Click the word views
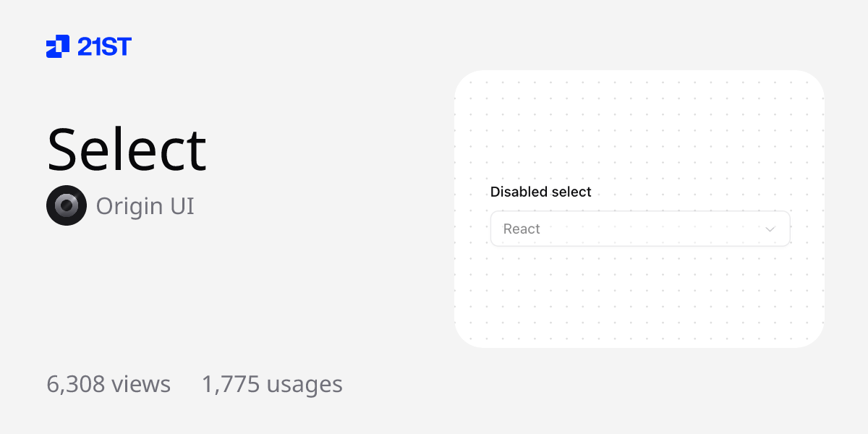The height and width of the screenshot is (434, 868). pyautogui.click(x=140, y=384)
